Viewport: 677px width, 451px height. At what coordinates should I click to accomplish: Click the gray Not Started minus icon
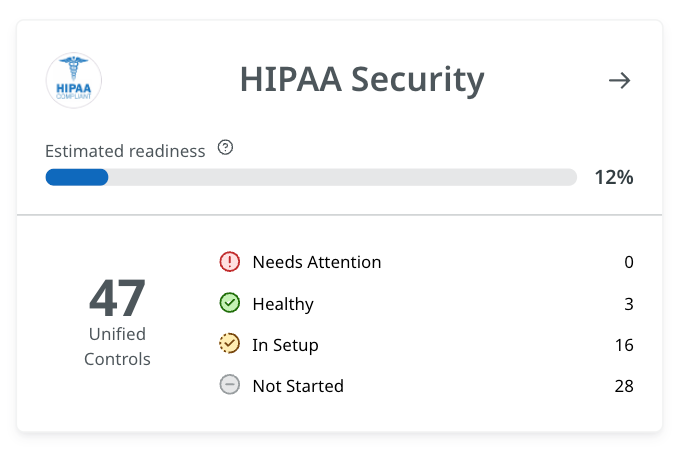point(230,385)
